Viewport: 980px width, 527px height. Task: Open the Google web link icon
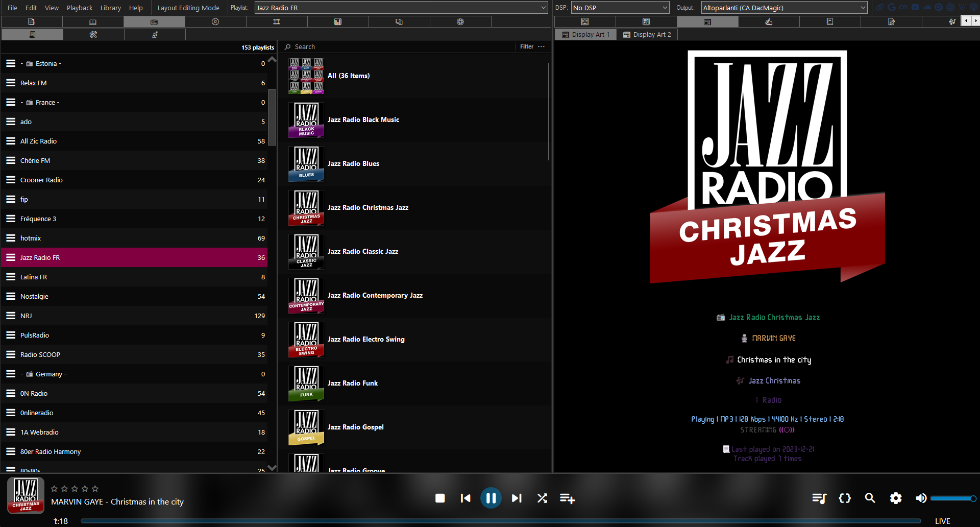(x=892, y=7)
